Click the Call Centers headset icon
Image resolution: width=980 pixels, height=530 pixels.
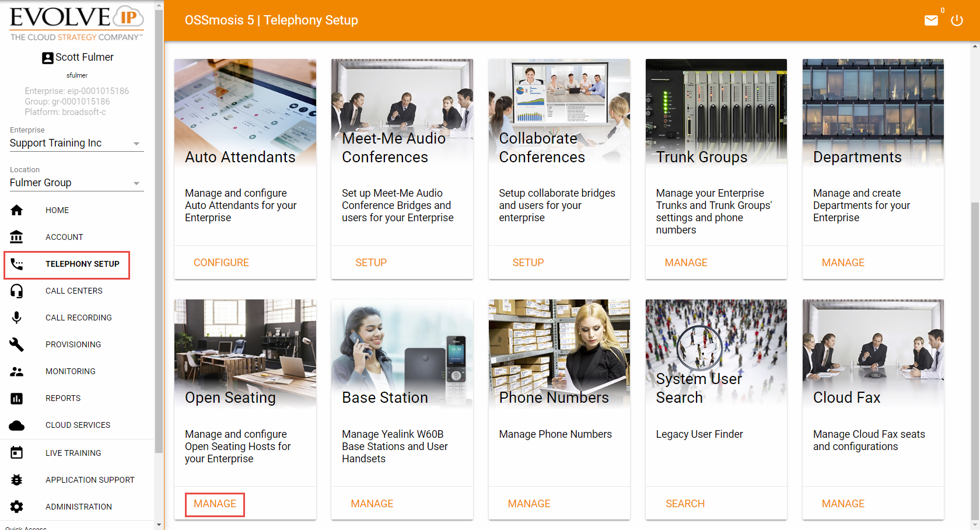click(x=17, y=291)
